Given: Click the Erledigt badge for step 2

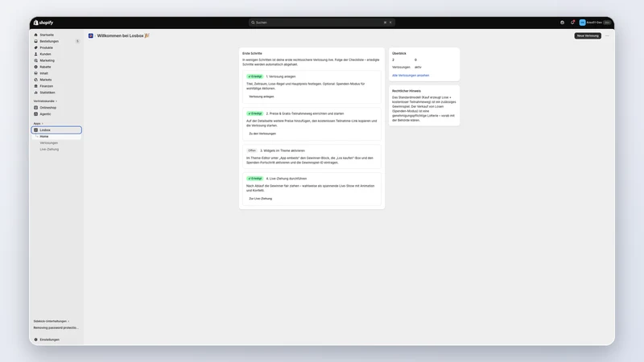Looking at the screenshot, I should click(255, 113).
